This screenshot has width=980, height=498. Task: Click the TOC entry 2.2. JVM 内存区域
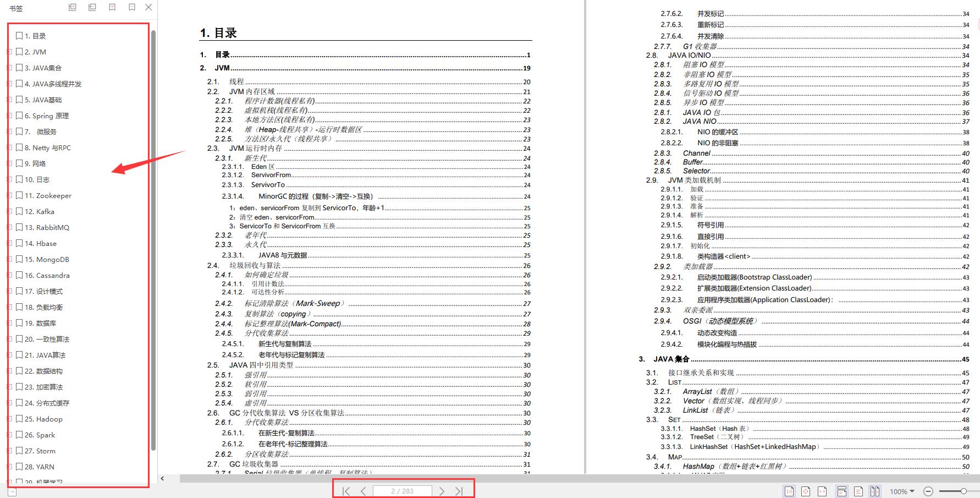click(368, 91)
